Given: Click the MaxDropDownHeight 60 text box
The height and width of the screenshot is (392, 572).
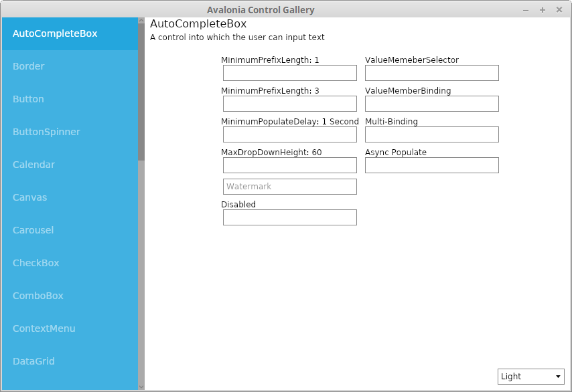Looking at the screenshot, I should pos(289,165).
